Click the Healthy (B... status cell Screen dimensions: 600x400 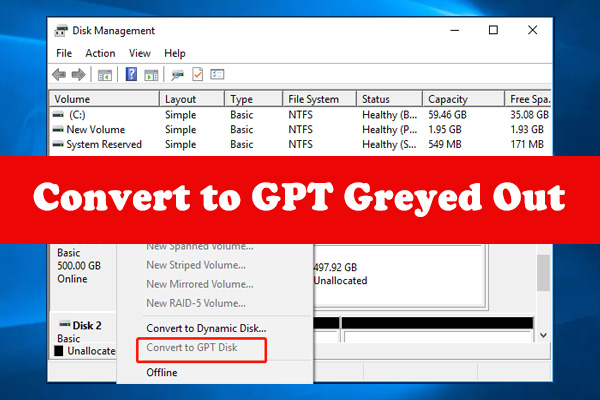click(390, 115)
